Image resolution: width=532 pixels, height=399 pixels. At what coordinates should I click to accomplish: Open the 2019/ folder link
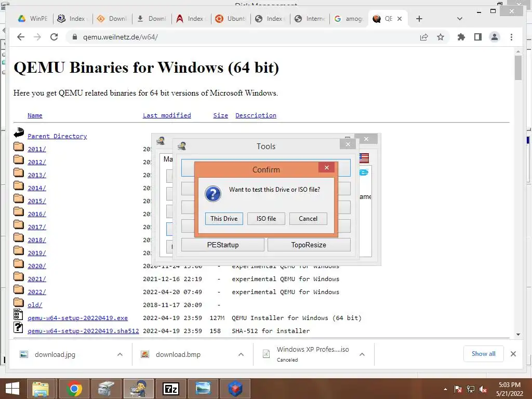coord(37,253)
